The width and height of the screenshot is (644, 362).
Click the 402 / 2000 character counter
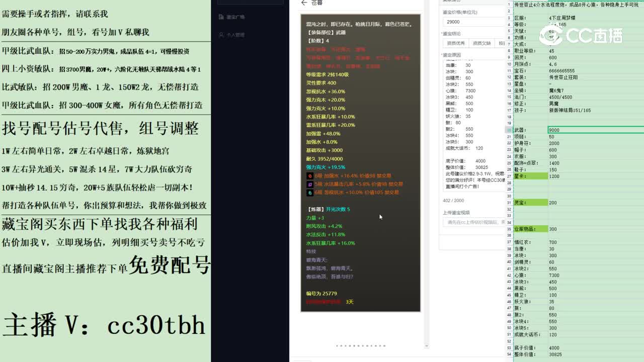coord(453,201)
